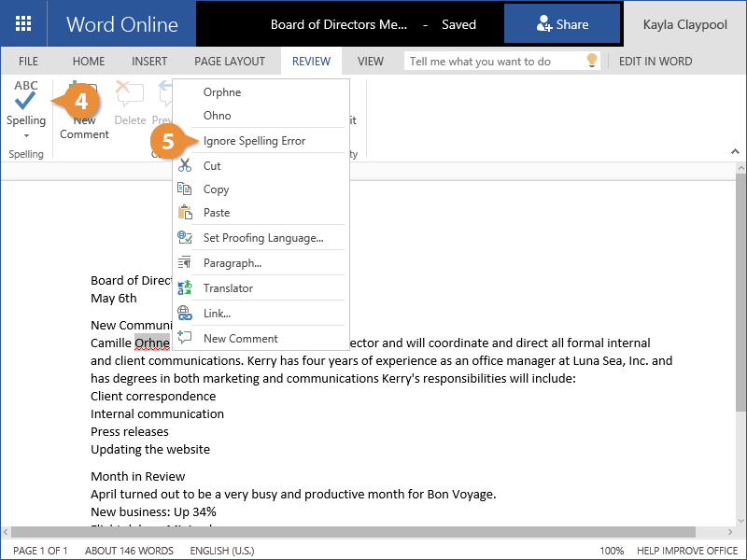Click the Spelling check ABC icon
The image size is (747, 560).
point(26,94)
